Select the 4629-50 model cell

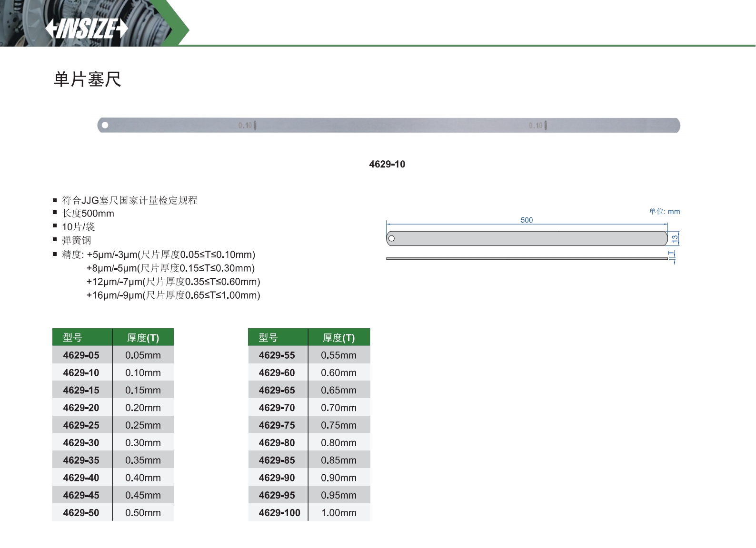click(81, 513)
